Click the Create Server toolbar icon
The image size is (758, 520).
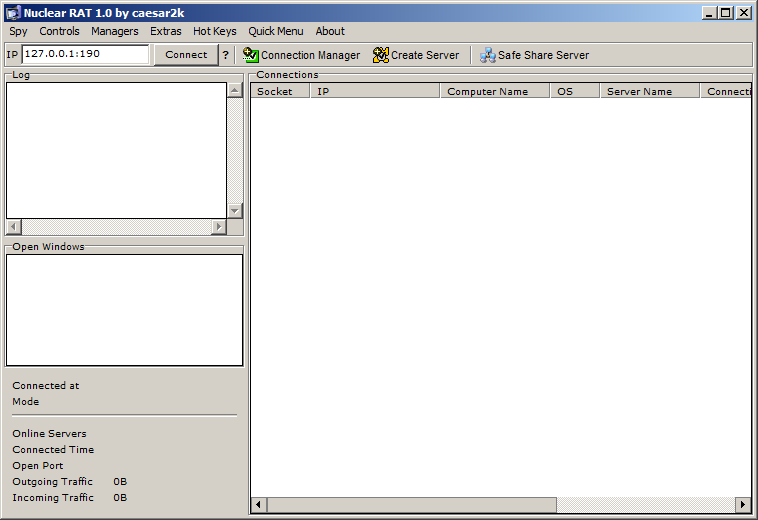381,55
